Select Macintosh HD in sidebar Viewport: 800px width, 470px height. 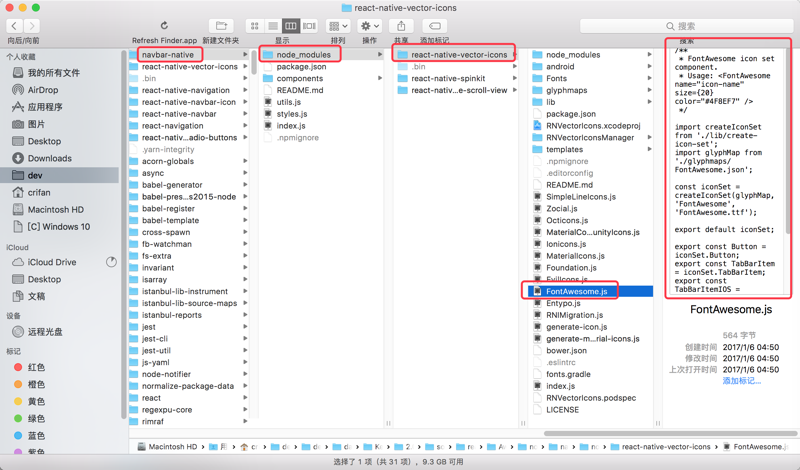(56, 210)
